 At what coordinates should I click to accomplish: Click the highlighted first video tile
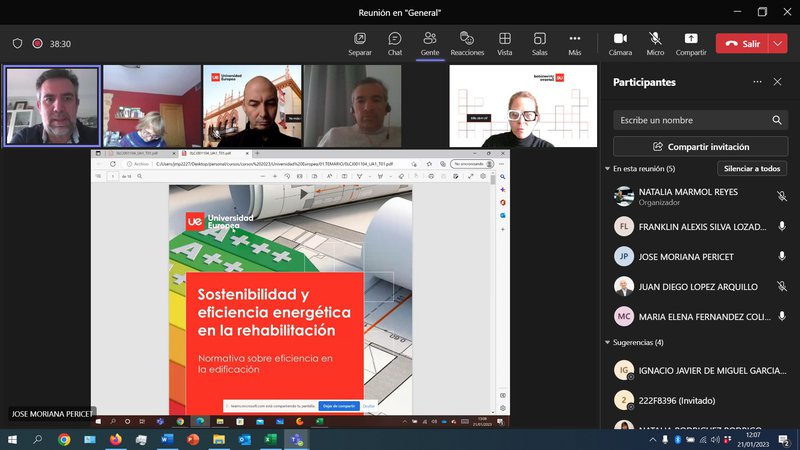pyautogui.click(x=52, y=106)
